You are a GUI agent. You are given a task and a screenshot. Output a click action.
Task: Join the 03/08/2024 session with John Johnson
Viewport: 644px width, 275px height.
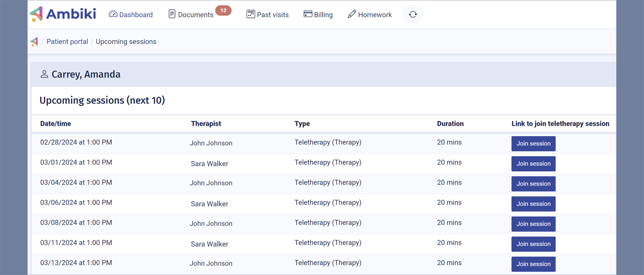pyautogui.click(x=533, y=224)
